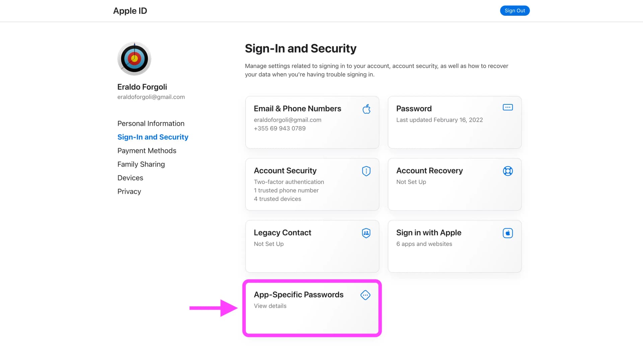This screenshot has width=643, height=364.
Task: Click the Apple ID header title
Action: pos(130,11)
